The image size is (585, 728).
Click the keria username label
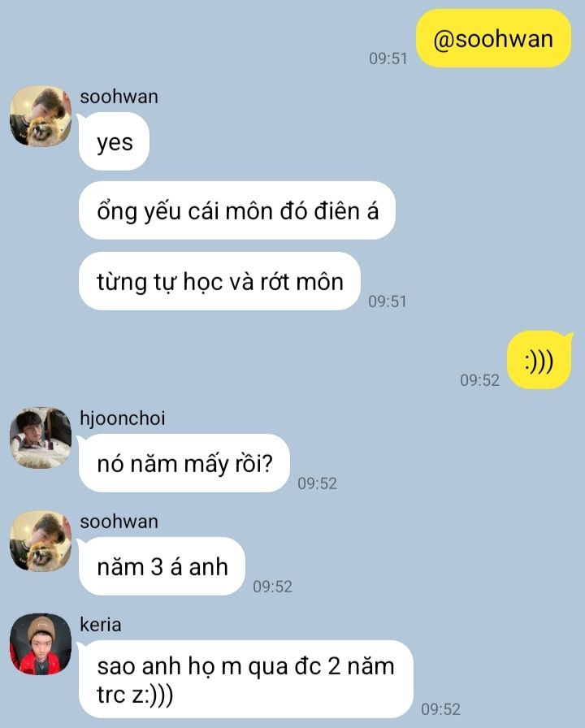point(101,625)
